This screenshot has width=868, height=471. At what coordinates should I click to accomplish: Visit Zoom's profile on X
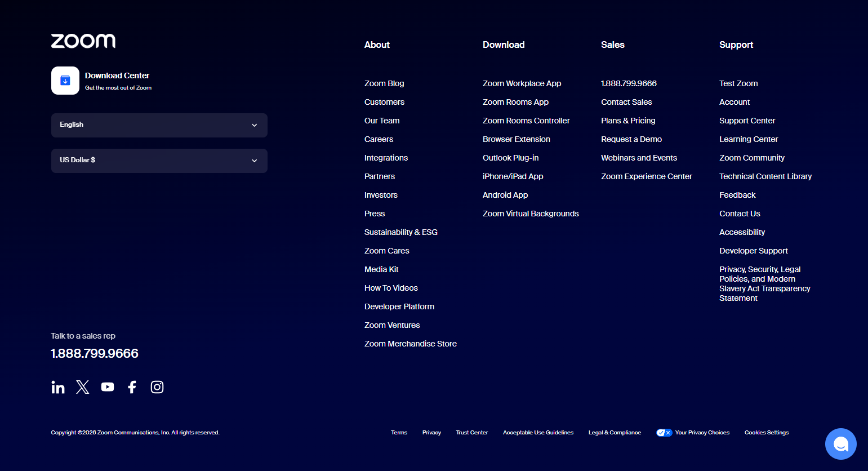[x=82, y=387]
